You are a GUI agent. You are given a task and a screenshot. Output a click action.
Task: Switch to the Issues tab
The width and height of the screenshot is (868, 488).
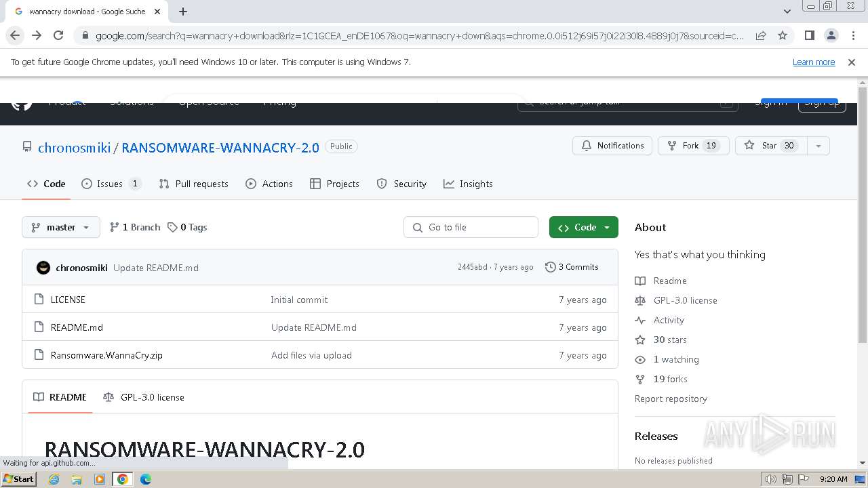111,184
